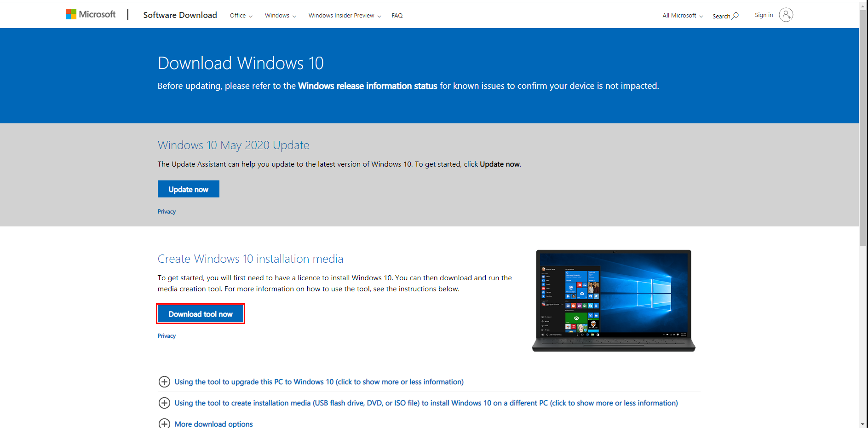The image size is (868, 428).
Task: Click the plus icon beside create installation media section
Action: (x=164, y=403)
